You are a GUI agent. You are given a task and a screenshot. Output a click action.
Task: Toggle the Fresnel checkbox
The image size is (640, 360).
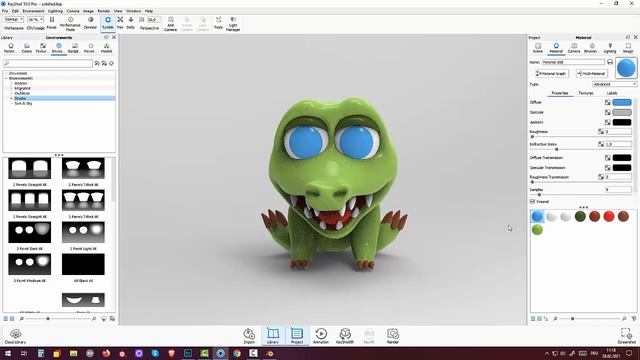tap(532, 202)
